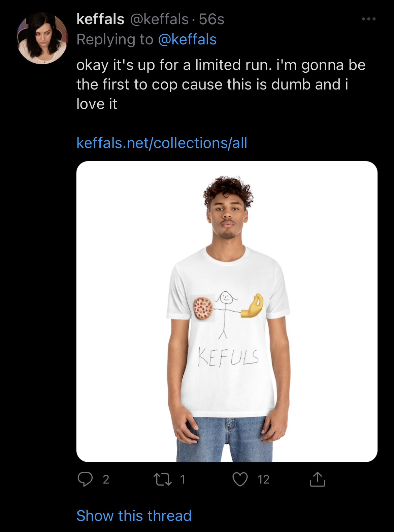The width and height of the screenshot is (394, 532).
Task: Tap the retweet icon
Action: pyautogui.click(x=163, y=479)
